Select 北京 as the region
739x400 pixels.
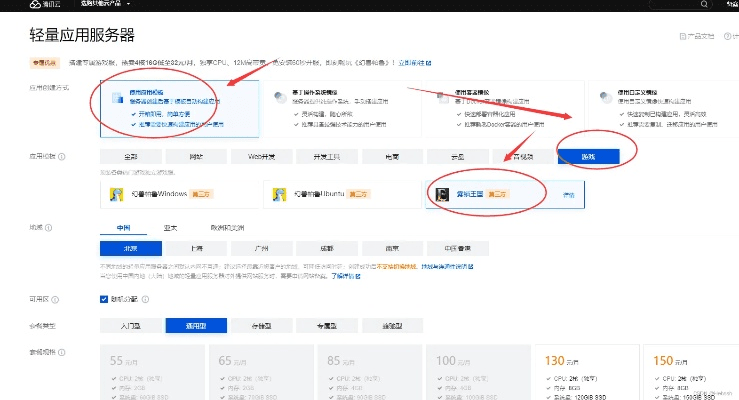click(131, 248)
